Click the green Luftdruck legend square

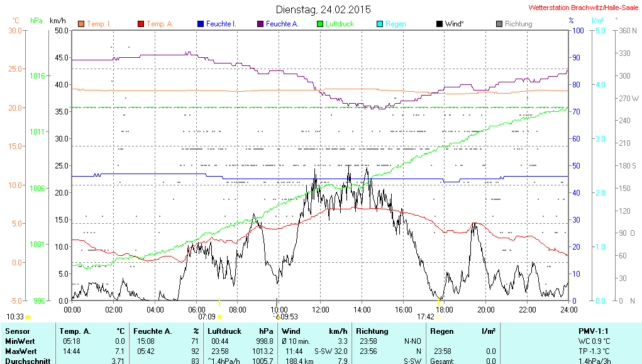pos(320,24)
